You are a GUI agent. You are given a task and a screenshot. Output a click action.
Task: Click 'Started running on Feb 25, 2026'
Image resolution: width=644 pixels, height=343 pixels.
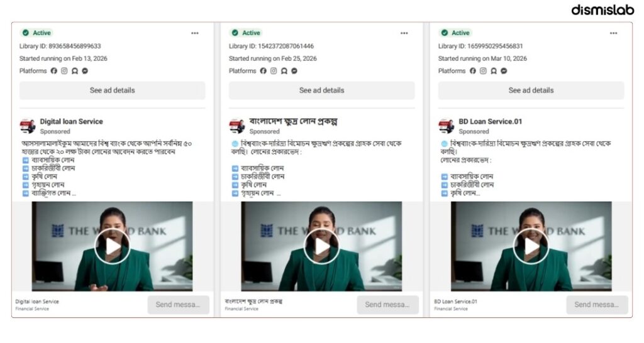273,58
